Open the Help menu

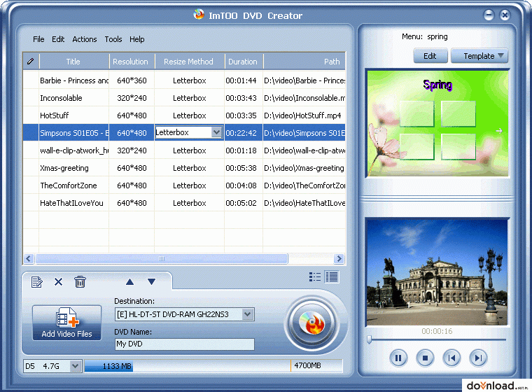pyautogui.click(x=136, y=39)
